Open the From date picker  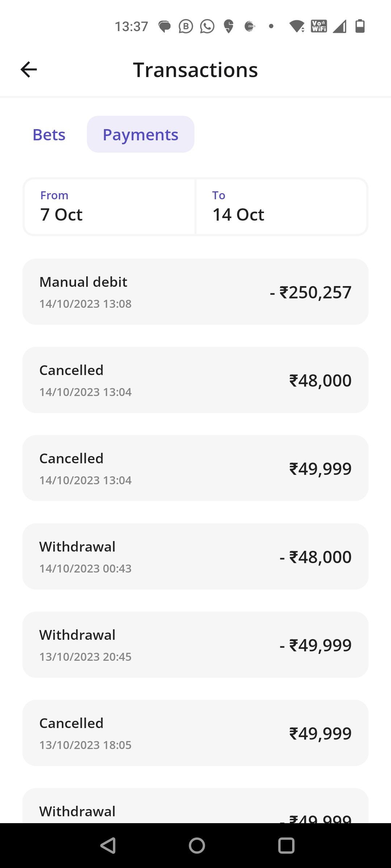(109, 207)
